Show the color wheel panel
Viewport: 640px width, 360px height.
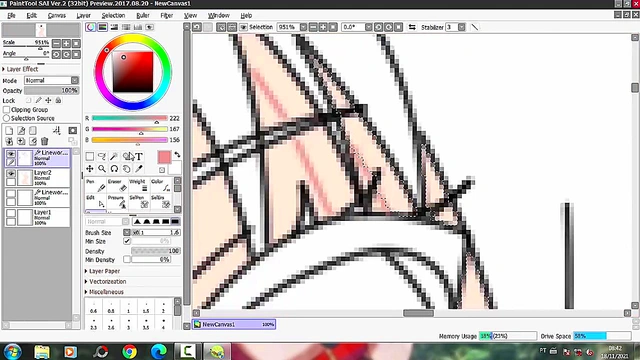click(91, 27)
